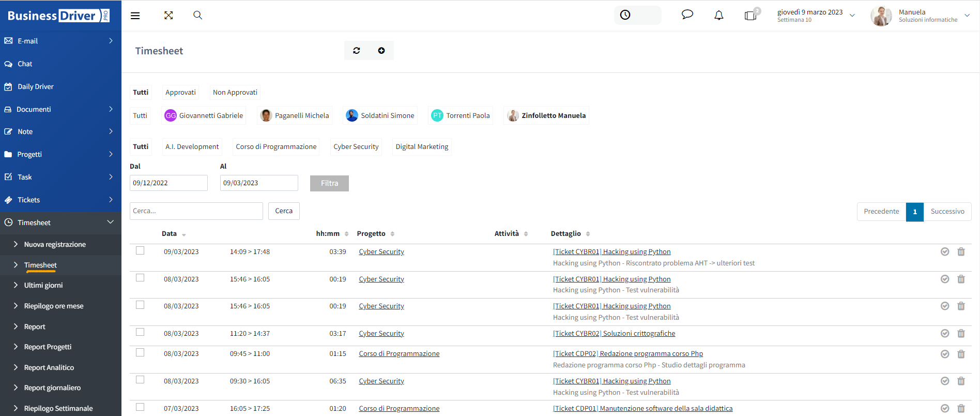Filter by Approvati status
Viewport: 980px width, 416px height.
coord(180,92)
